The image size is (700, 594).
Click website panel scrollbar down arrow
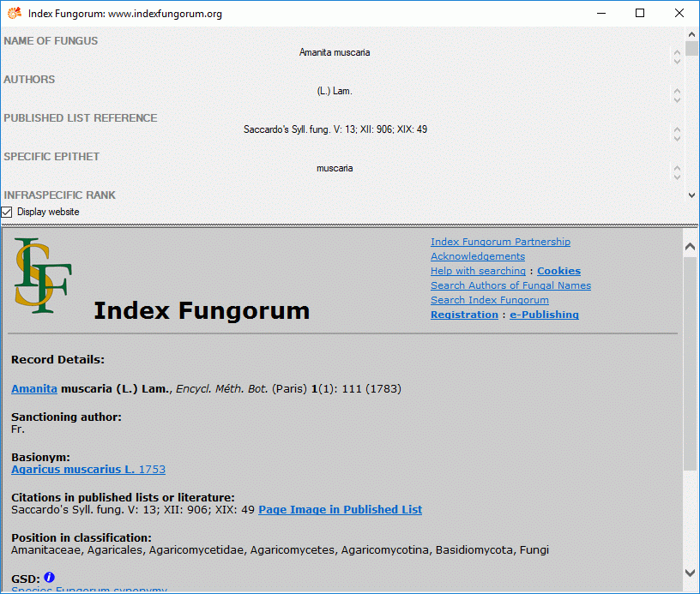691,573
